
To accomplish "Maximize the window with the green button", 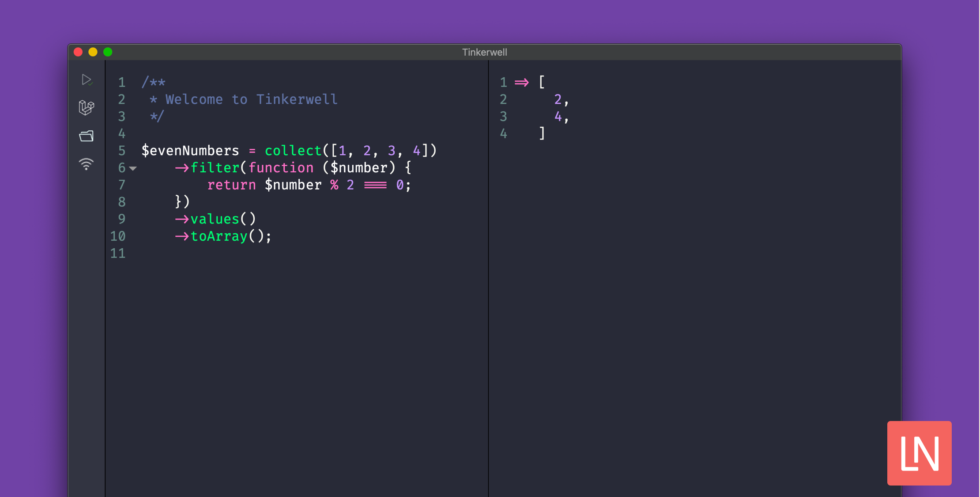I will coord(108,52).
